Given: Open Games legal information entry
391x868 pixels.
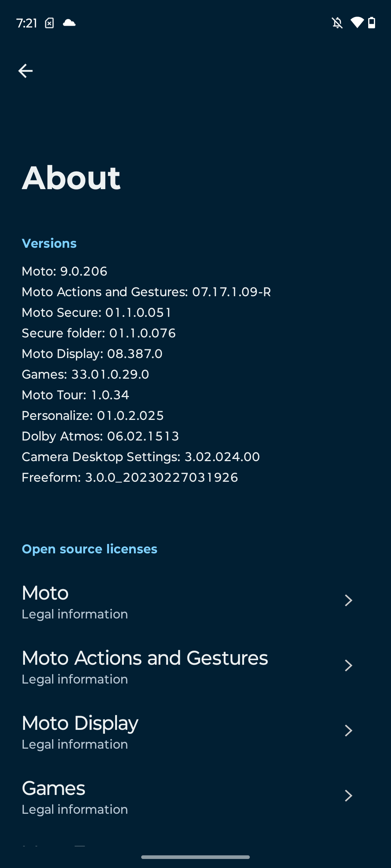Looking at the screenshot, I should click(195, 796).
